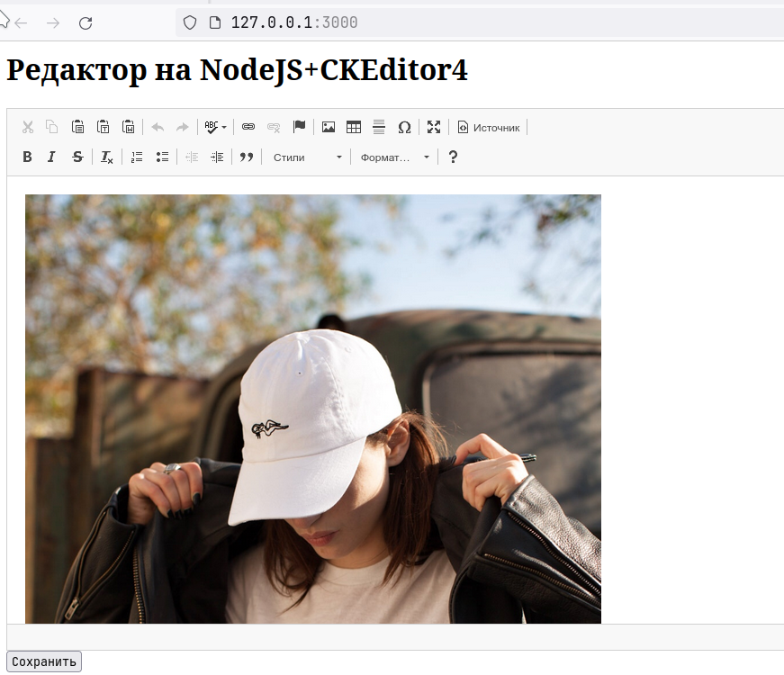Screen dimensions: 784x675
Task: Reload the page with refresh icon
Action: tap(86, 23)
